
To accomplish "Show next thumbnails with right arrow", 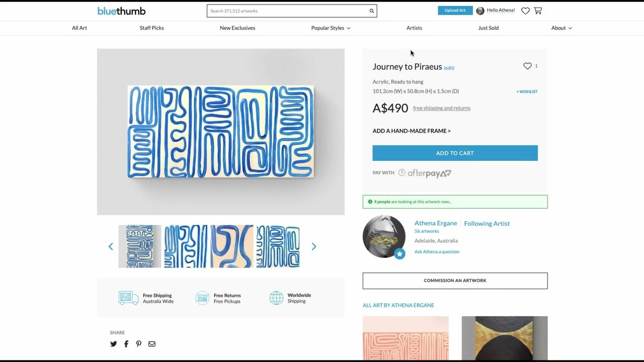I will click(x=314, y=246).
